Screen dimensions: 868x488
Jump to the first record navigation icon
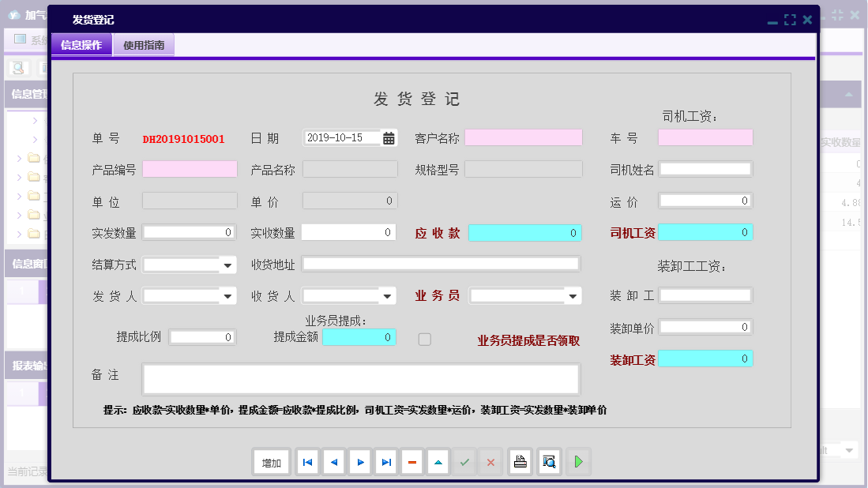(307, 462)
